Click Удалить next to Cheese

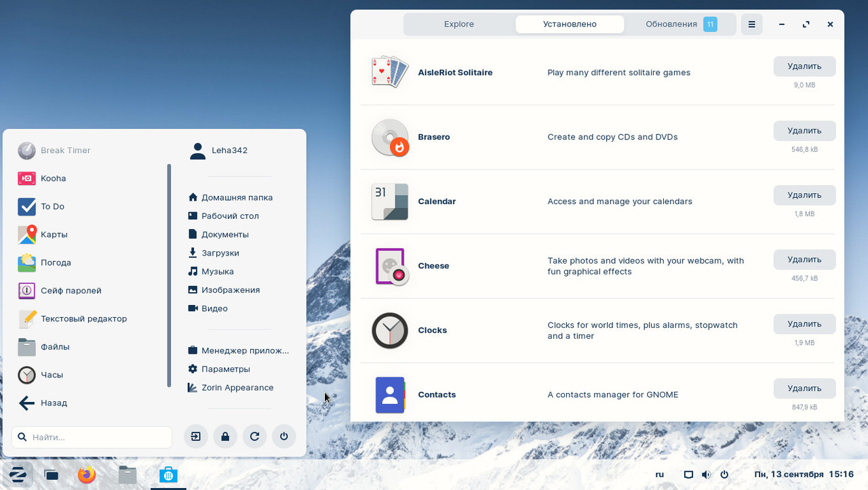coord(804,260)
